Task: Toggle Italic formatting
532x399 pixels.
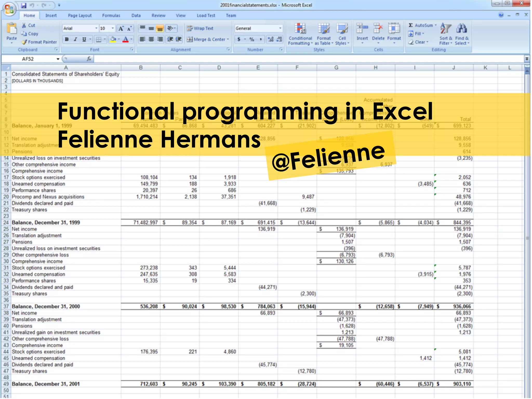Action: pyautogui.click(x=75, y=39)
